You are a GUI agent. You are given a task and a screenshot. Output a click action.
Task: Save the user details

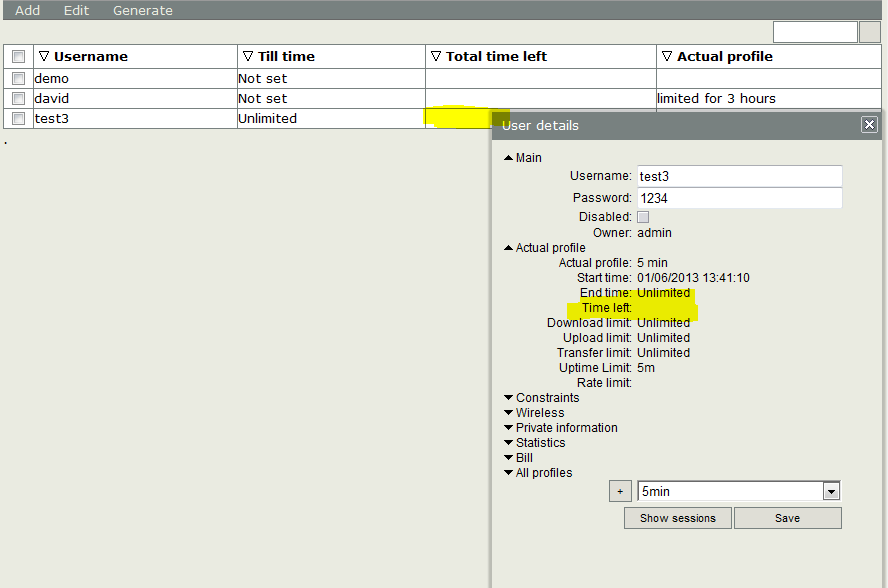pos(788,518)
